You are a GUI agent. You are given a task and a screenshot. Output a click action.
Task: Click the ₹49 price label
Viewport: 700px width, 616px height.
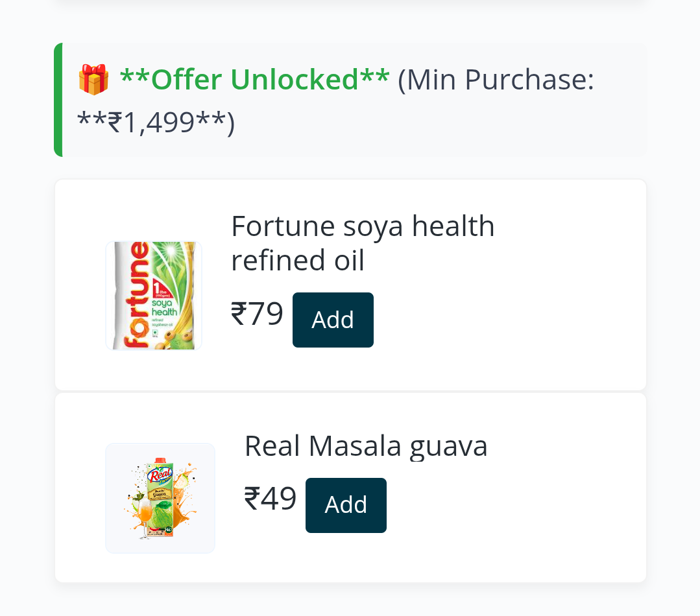(x=270, y=499)
